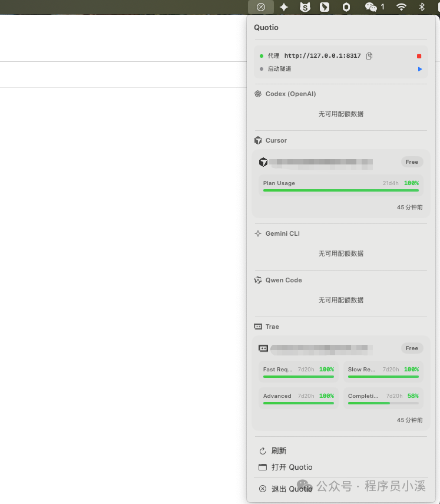Click the Qwen Code heading
The image size is (440, 504).
[x=283, y=280]
